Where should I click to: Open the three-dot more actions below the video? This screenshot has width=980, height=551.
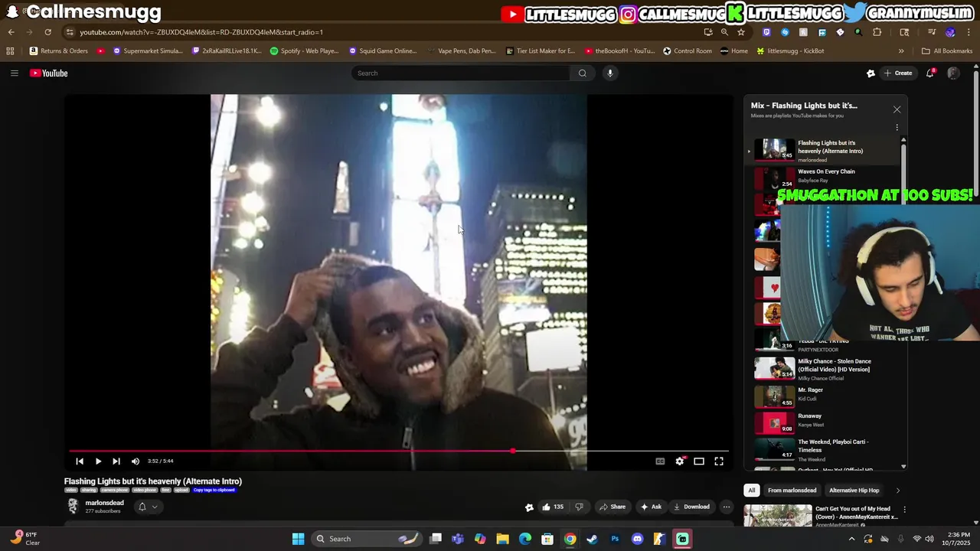click(727, 507)
